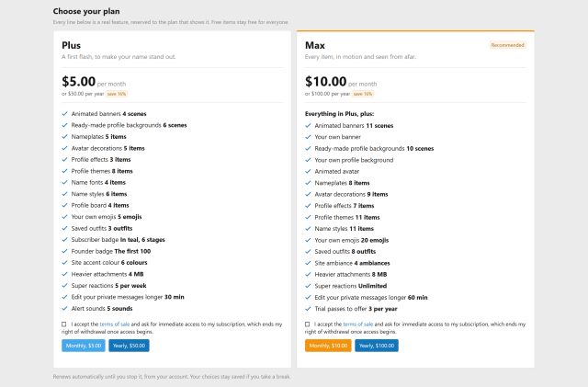
Task: Click the checkmark beside Trial passes to offer
Action: point(308,309)
